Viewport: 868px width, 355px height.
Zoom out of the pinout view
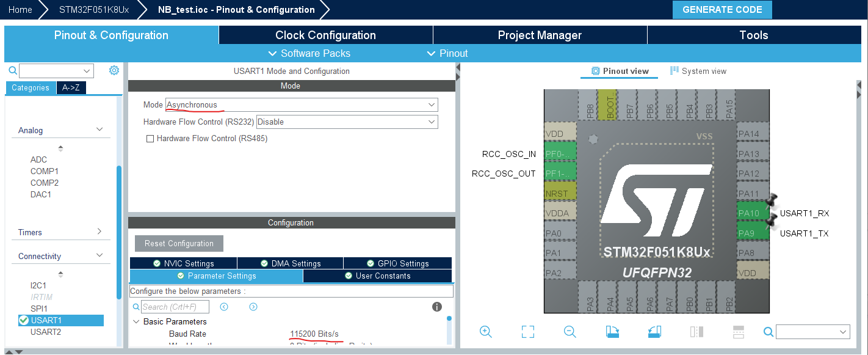(x=570, y=332)
